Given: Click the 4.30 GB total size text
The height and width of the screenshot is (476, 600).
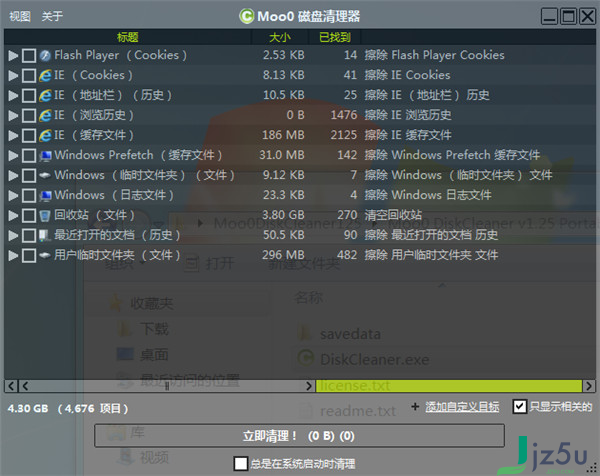Looking at the screenshot, I should coord(28,409).
